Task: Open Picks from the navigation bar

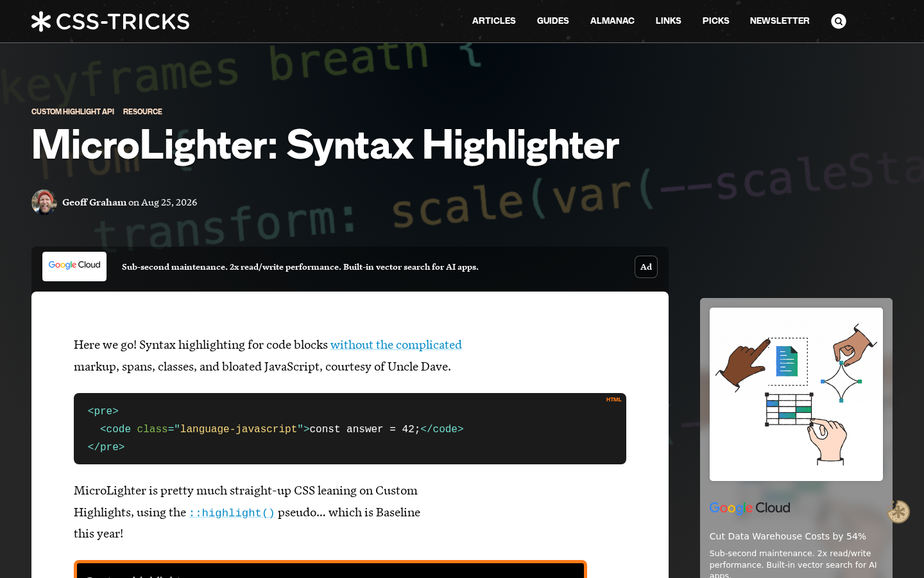Action: pos(716,21)
